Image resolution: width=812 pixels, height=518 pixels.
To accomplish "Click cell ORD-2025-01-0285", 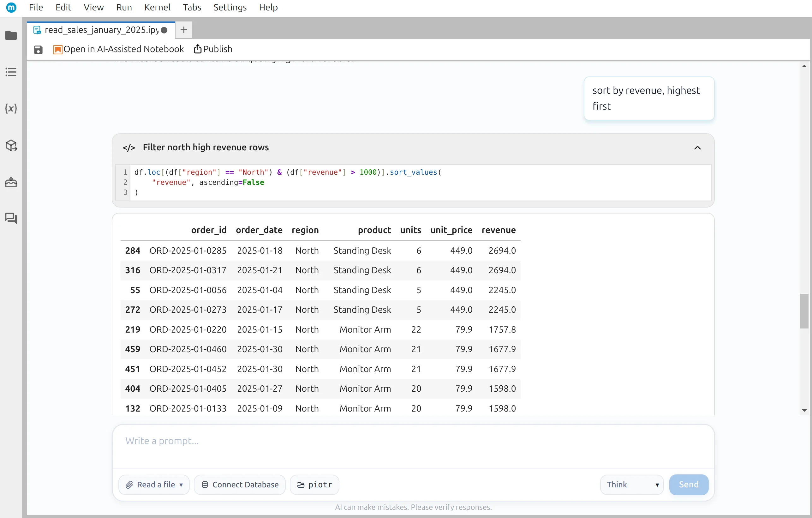I will 188,250.
